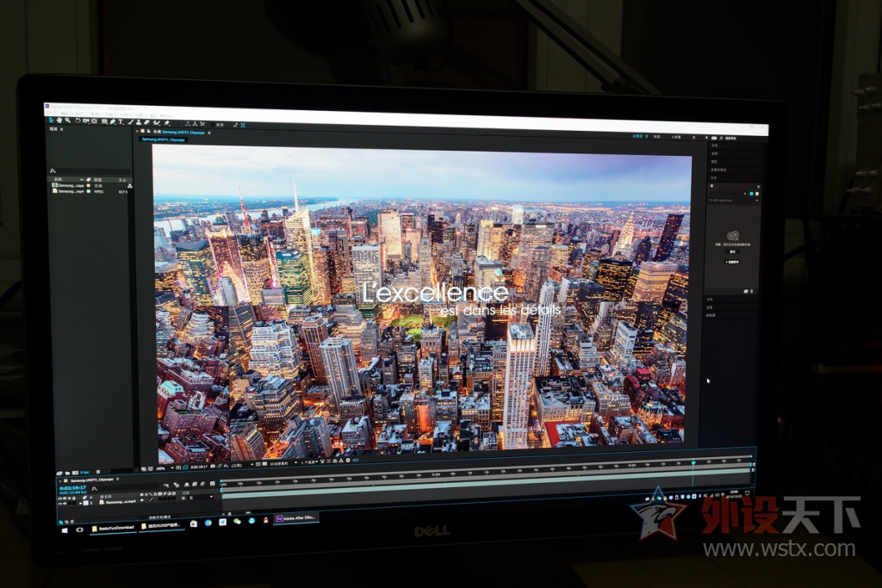This screenshot has height=588, width=882.
Task: Enable the Snapping checkbox in toolbar
Action: 213,125
